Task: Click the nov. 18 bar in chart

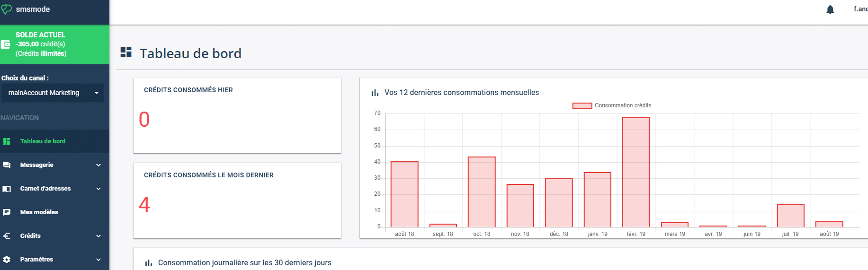Action: coord(520,206)
